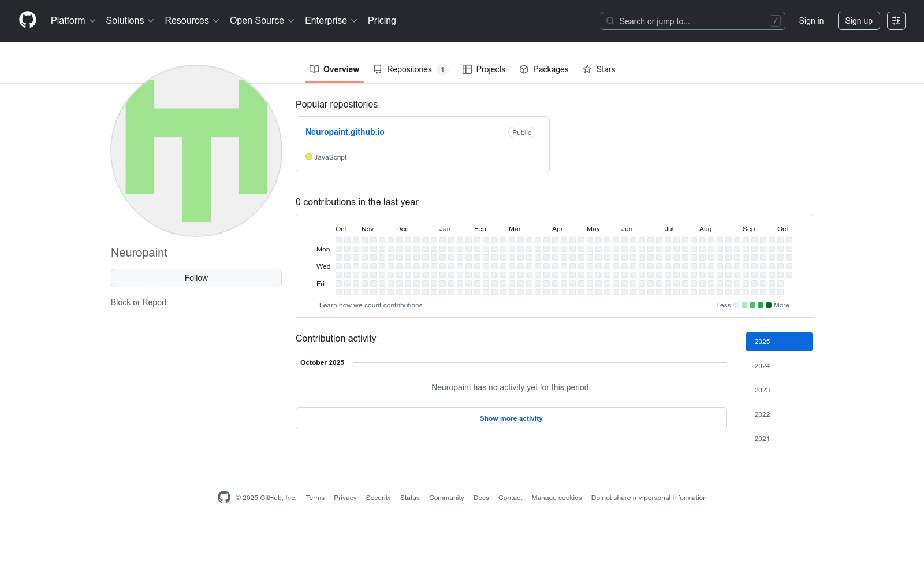Click Block or Report
The width and height of the screenshot is (924, 578).
(139, 302)
